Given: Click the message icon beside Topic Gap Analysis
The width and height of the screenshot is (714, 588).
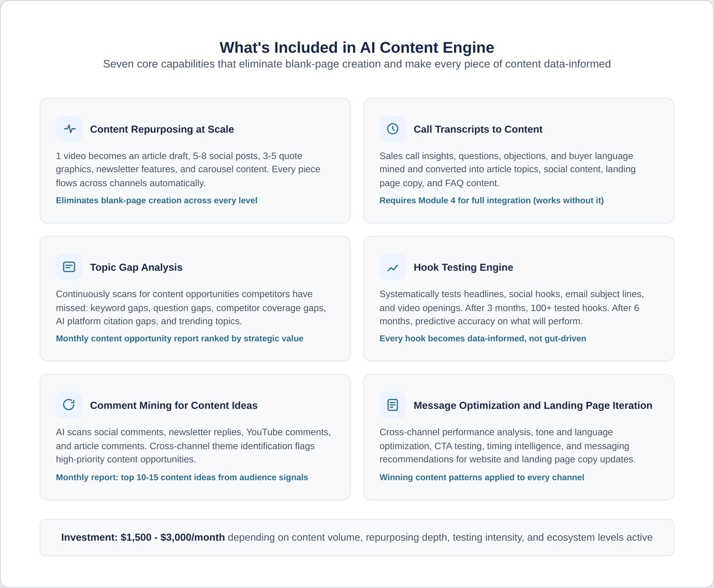Looking at the screenshot, I should point(69,267).
